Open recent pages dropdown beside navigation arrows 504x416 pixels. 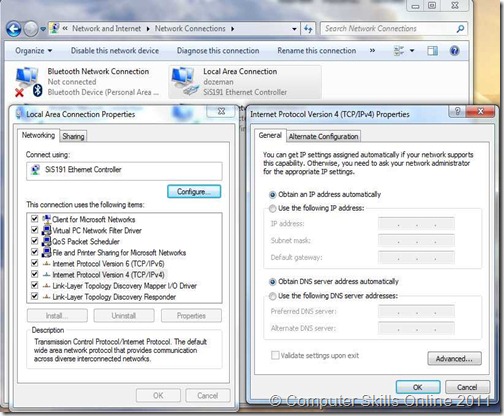click(x=43, y=29)
